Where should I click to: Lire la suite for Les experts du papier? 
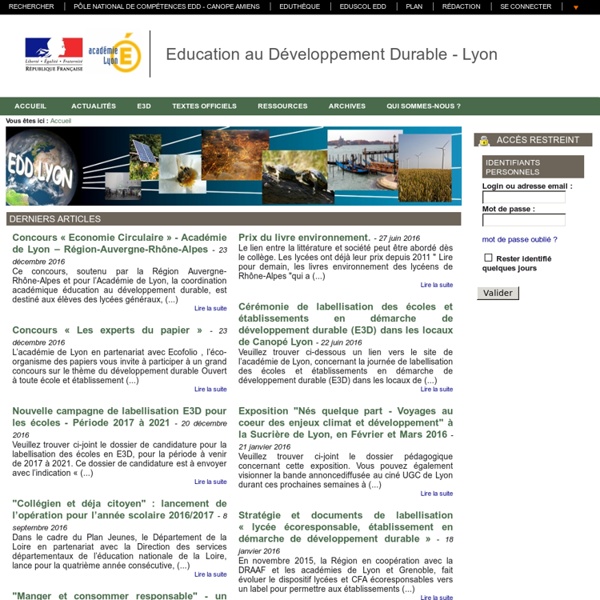(210, 389)
